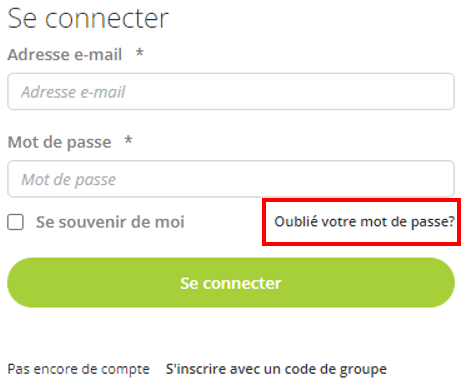Start password recovery via the forgotten password link
This screenshot has height=385, width=467.
[x=364, y=222]
